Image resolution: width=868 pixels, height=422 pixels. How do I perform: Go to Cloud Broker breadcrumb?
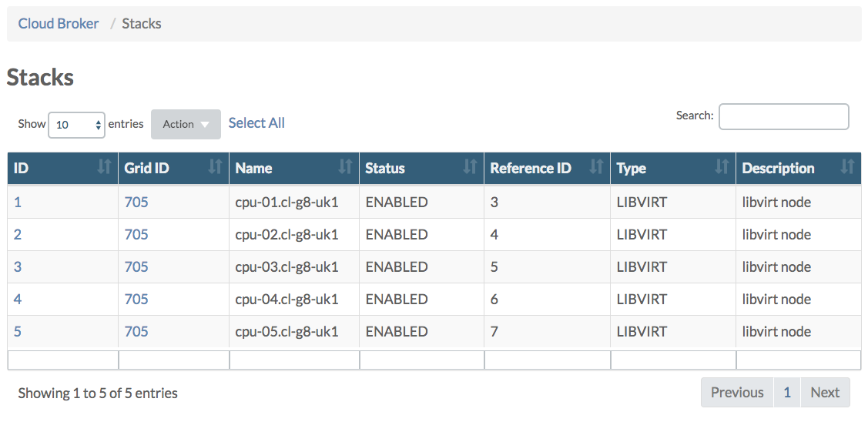tap(59, 24)
